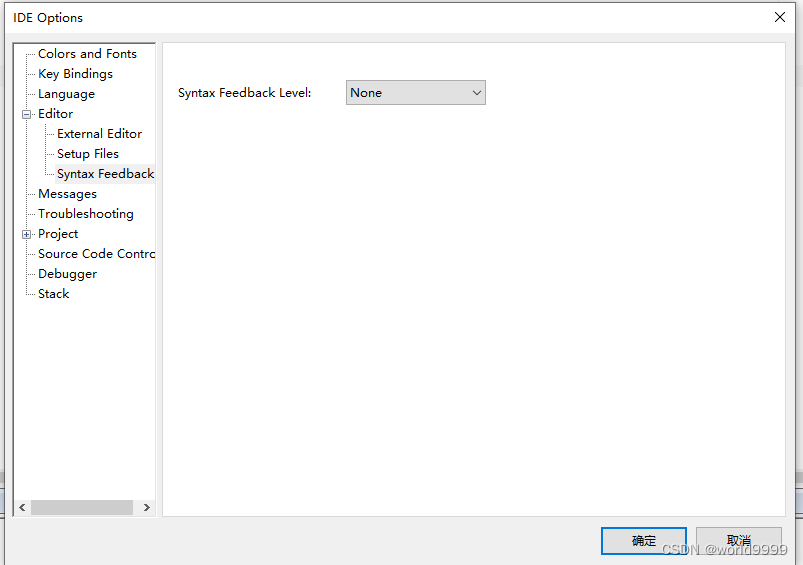Collapse the Editor tree node
The width and height of the screenshot is (803, 565).
26,114
